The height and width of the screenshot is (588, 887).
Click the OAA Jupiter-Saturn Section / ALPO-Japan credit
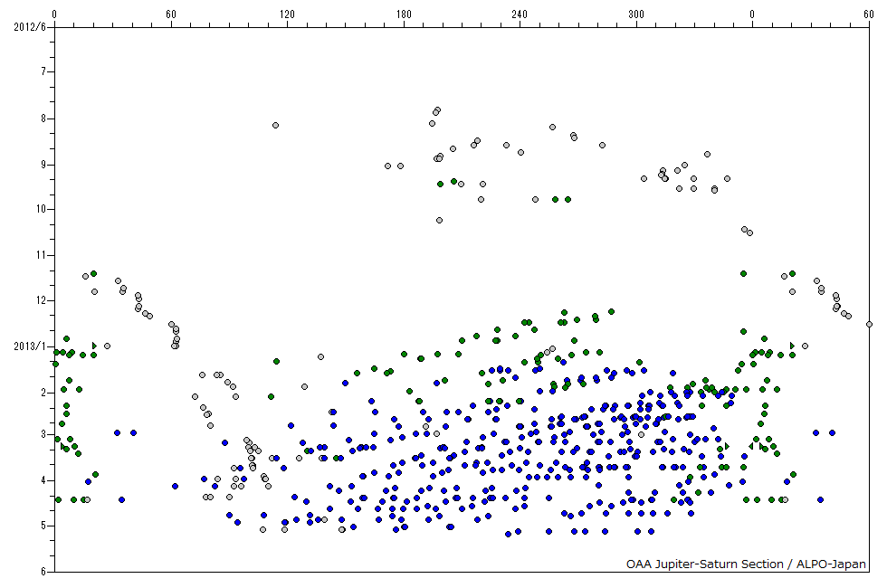(746, 564)
